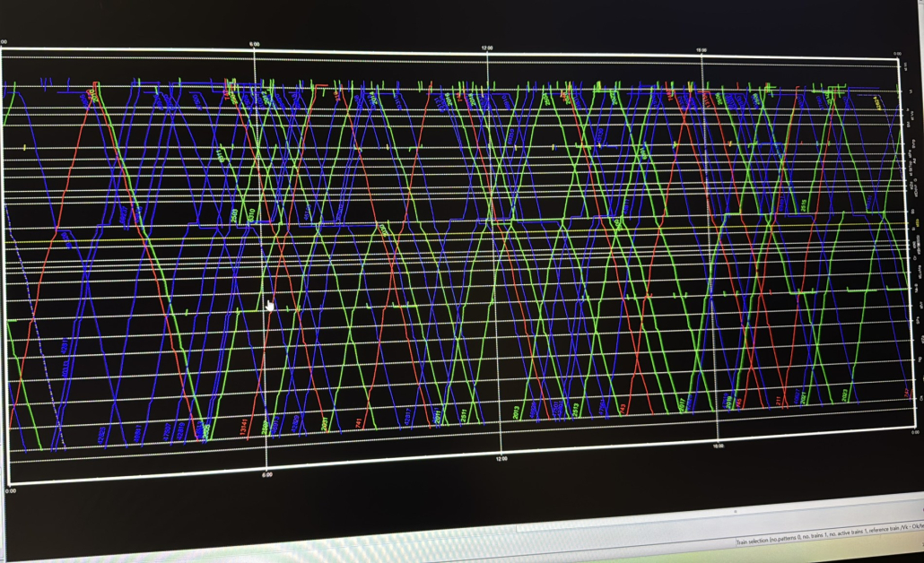Click the 6:00 marker on top time axis

pyautogui.click(x=255, y=44)
